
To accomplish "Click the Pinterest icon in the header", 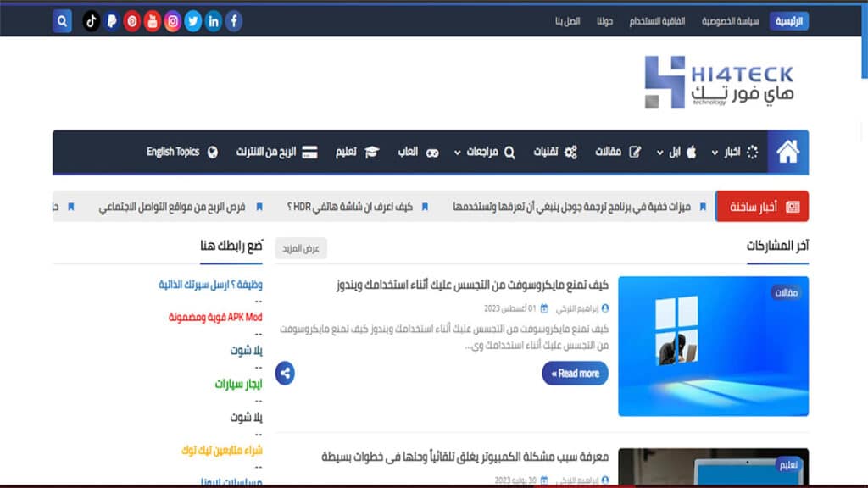I will 130,20.
